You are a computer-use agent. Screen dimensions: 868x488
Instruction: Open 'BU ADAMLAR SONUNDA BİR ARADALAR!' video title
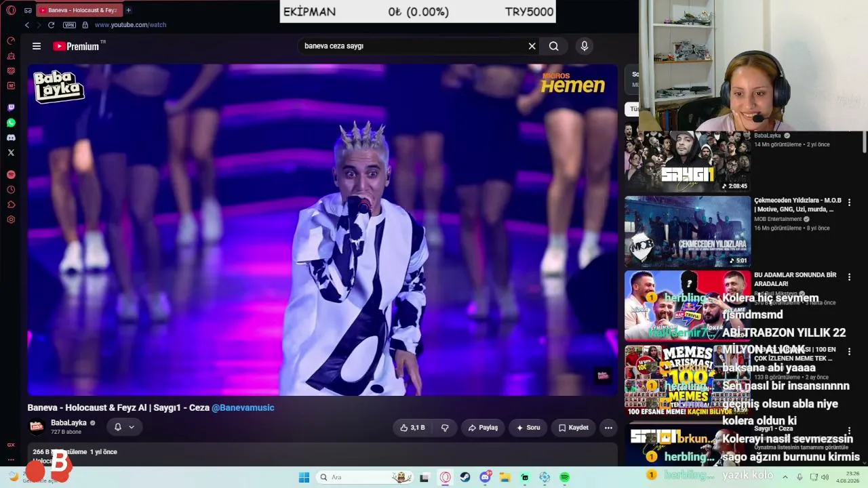click(x=795, y=279)
